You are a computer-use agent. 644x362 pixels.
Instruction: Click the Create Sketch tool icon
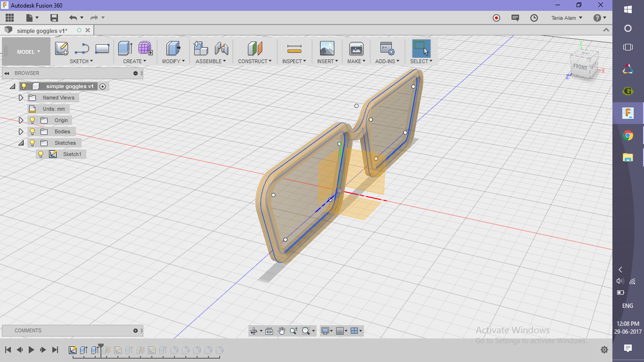(x=62, y=48)
